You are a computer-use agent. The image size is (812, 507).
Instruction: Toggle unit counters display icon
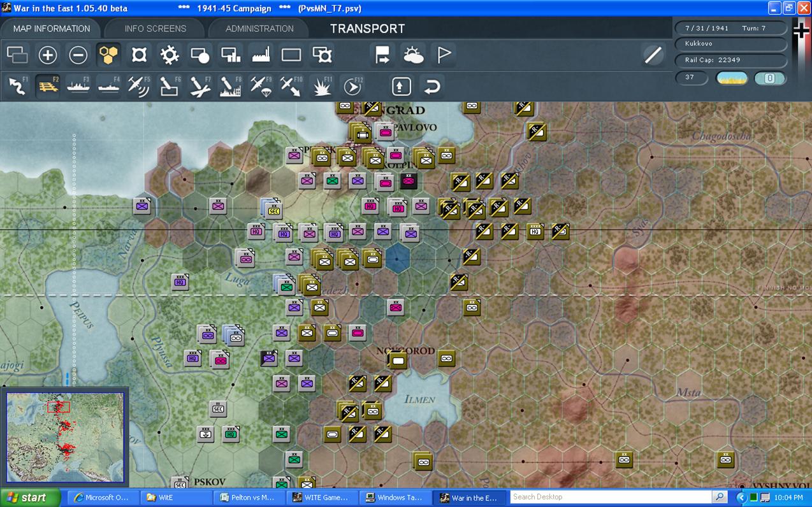[x=17, y=55]
